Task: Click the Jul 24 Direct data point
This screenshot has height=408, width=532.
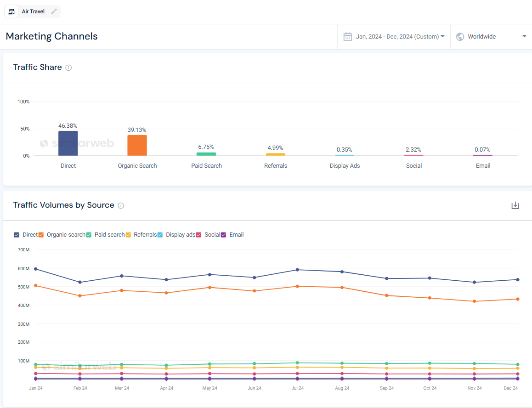Action: point(298,270)
